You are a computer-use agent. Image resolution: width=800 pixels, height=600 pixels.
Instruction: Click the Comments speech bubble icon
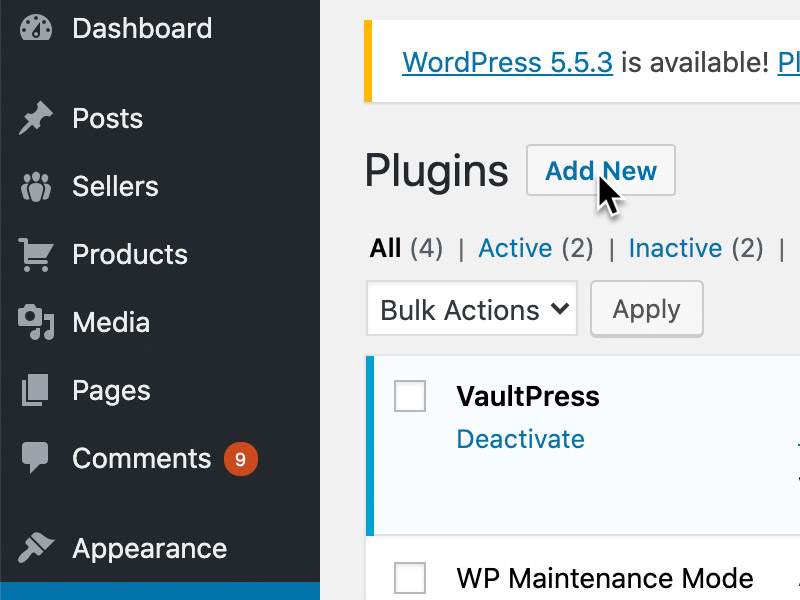tap(35, 458)
